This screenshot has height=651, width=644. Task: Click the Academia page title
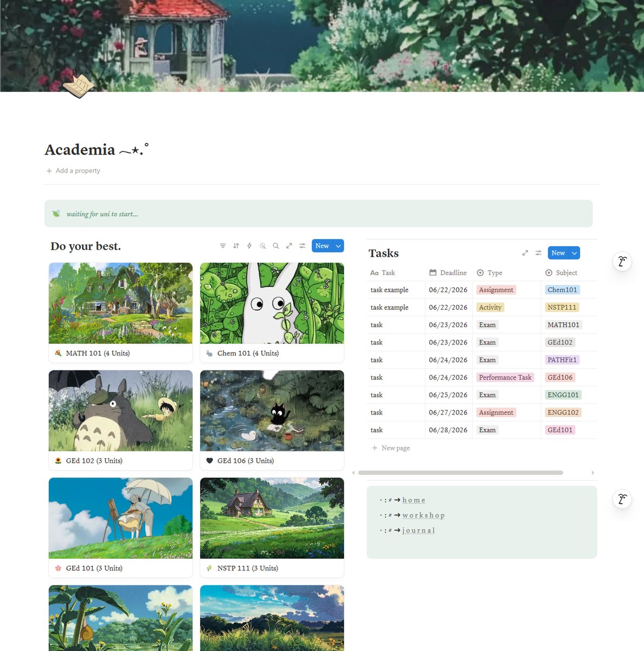click(x=96, y=150)
